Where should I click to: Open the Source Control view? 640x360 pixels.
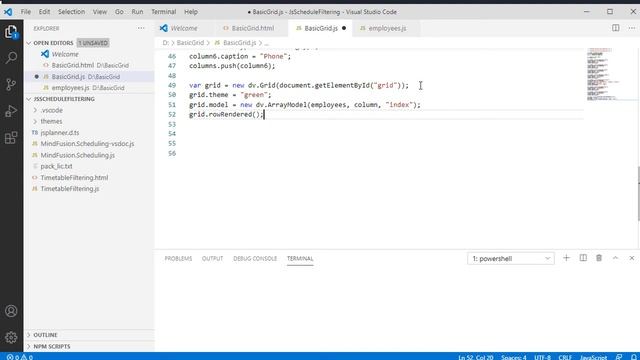click(x=11, y=84)
